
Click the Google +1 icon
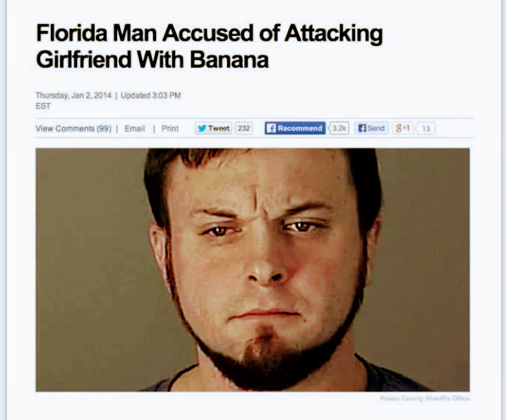click(x=403, y=128)
